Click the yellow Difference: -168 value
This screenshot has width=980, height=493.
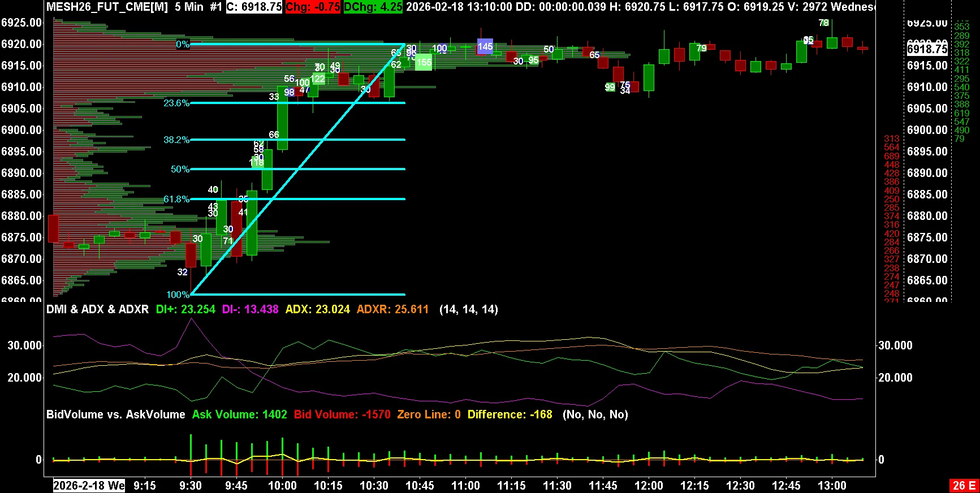(510, 414)
